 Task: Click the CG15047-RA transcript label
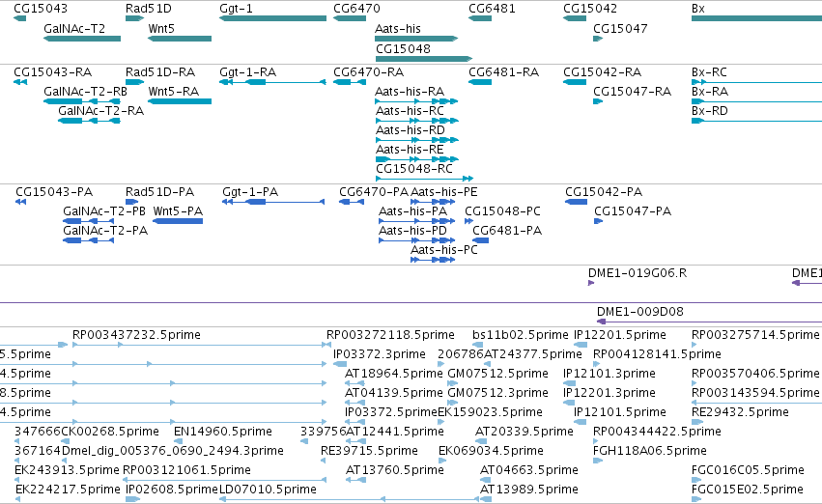pyautogui.click(x=633, y=91)
